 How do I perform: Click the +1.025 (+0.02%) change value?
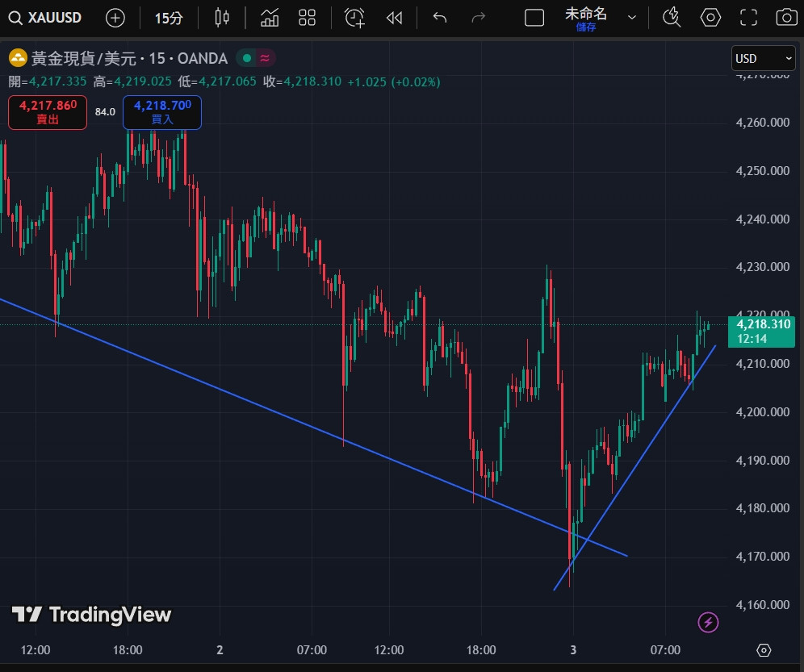(394, 82)
